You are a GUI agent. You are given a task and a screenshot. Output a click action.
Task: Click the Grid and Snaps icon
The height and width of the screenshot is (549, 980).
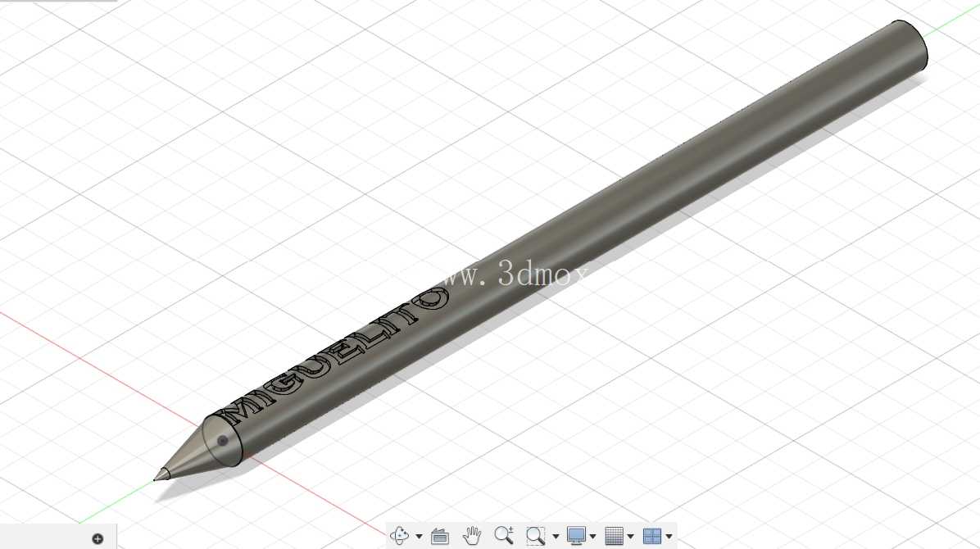coord(615,536)
